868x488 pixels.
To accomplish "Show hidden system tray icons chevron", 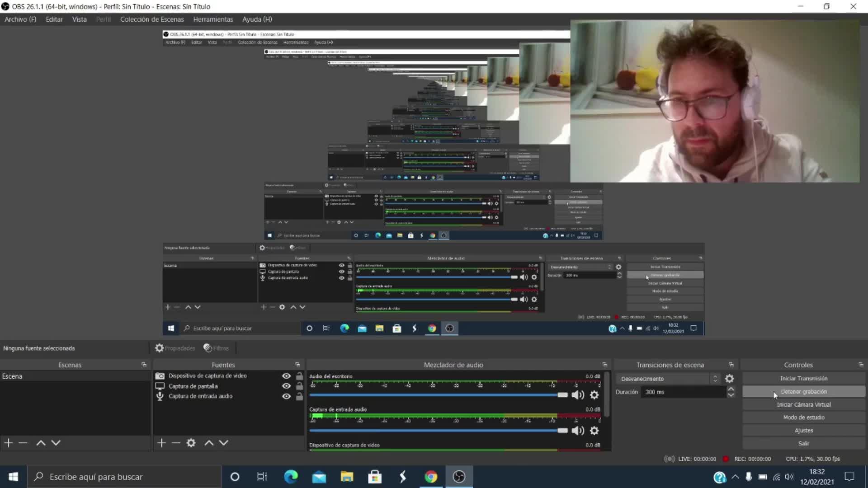I will [735, 477].
